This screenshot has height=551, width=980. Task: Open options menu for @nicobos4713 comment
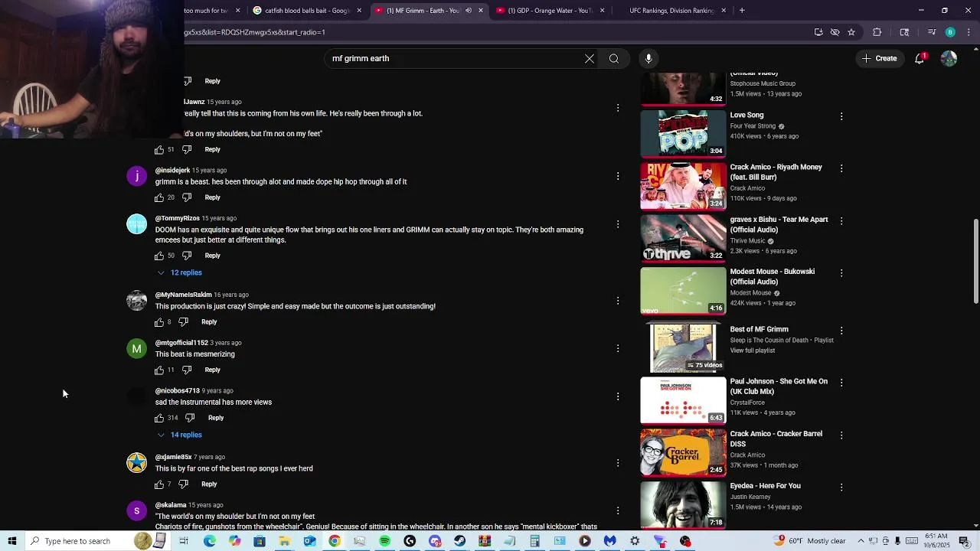pyautogui.click(x=618, y=396)
